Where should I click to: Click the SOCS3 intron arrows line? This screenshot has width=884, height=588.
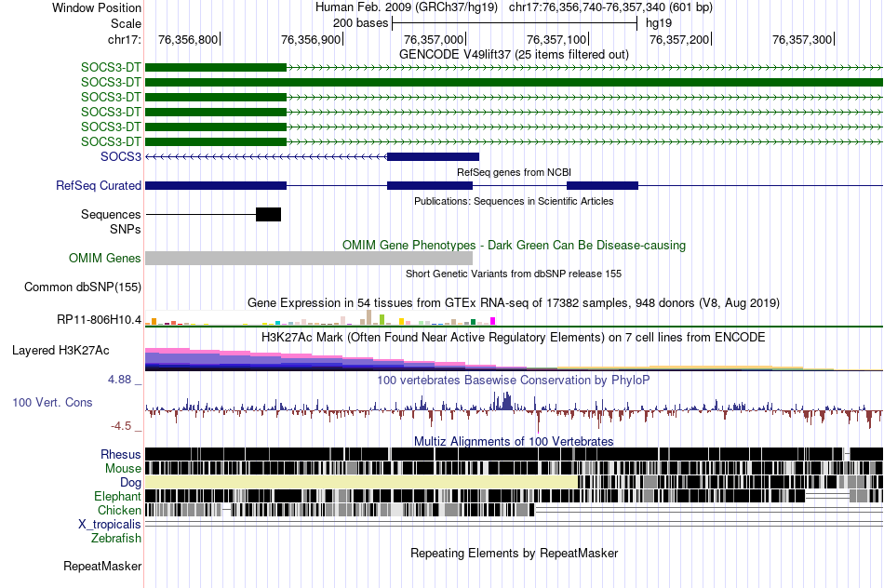coord(266,156)
